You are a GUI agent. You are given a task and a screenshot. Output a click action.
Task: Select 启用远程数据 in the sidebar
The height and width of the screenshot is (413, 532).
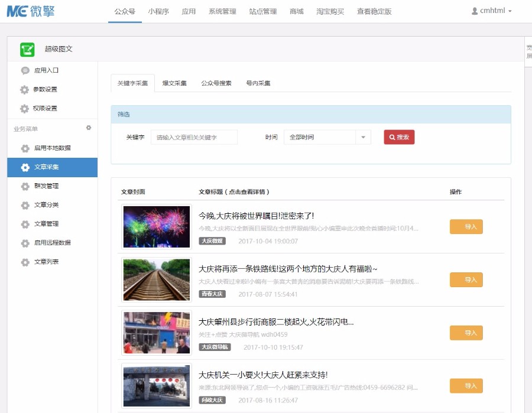(x=52, y=243)
